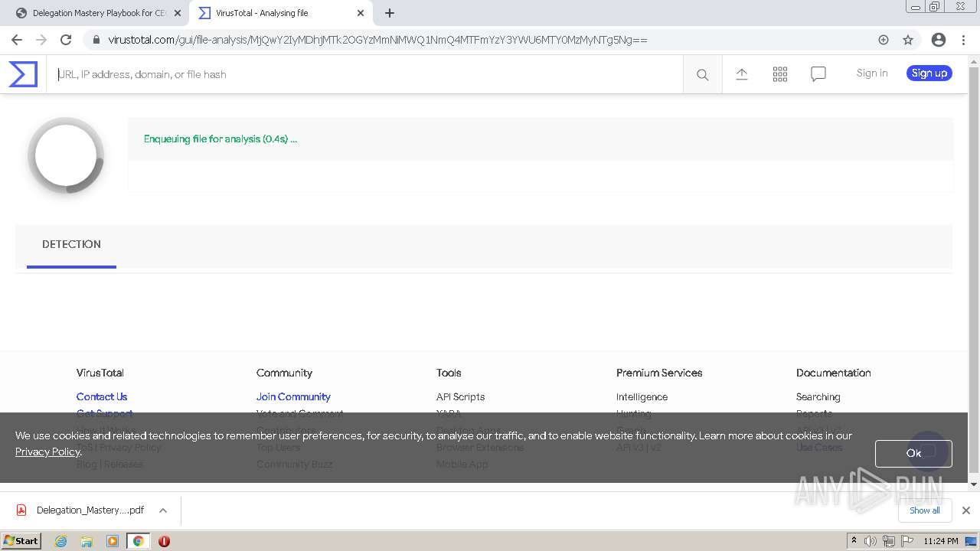
Task: Click the browser back arrow
Action: (x=17, y=40)
